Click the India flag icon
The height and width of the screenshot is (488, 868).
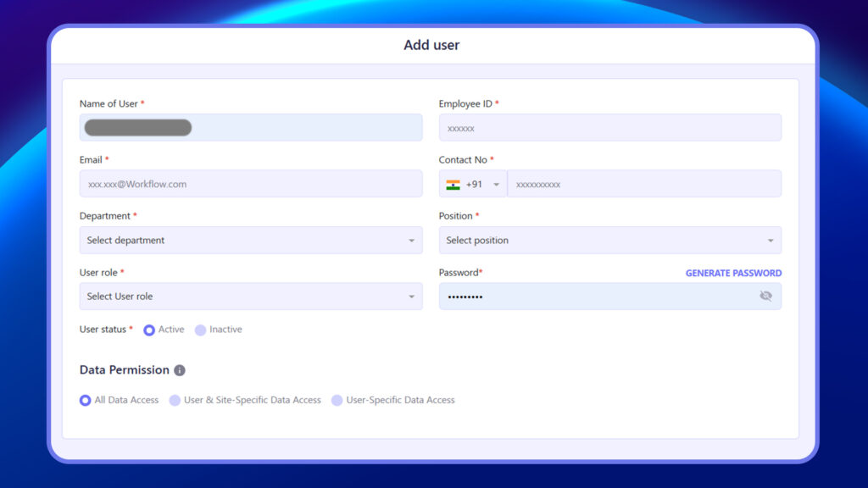tap(453, 185)
